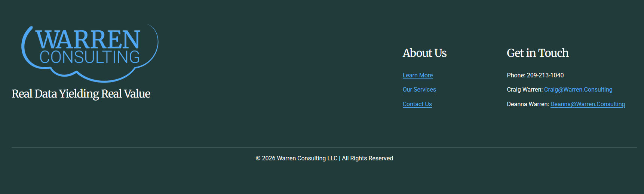Click the phone number 209-213-1040
The width and height of the screenshot is (644, 194).
(545, 76)
